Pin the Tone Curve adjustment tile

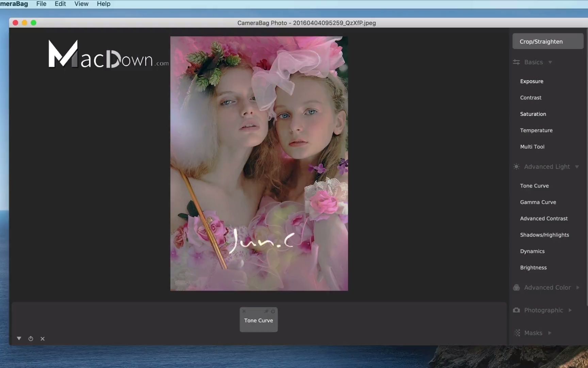pos(266,311)
